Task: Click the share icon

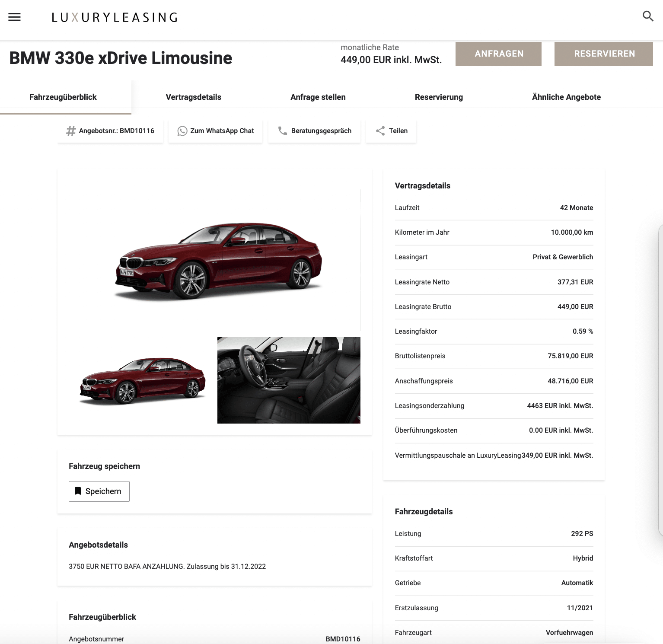Action: point(380,131)
